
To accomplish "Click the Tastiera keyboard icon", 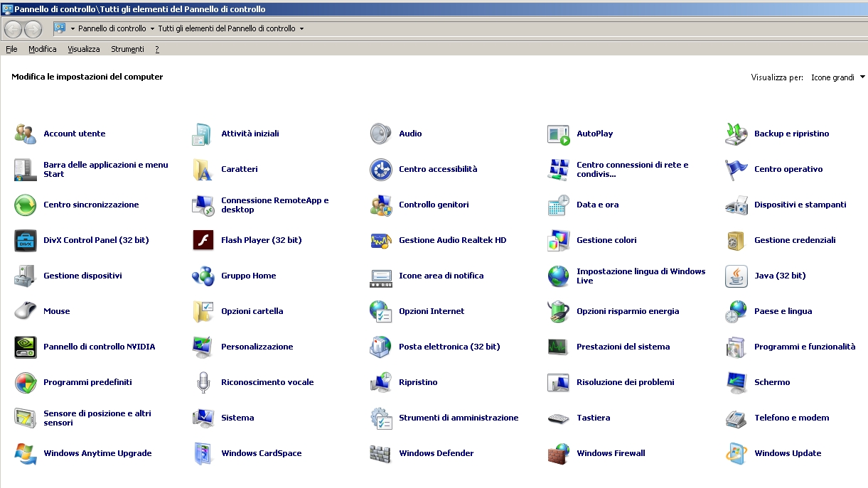I will pos(558,418).
